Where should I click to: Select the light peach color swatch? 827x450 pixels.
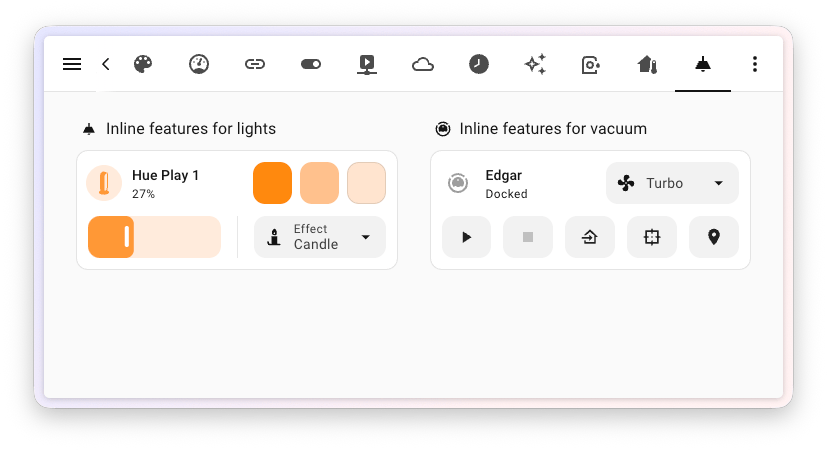(x=319, y=183)
